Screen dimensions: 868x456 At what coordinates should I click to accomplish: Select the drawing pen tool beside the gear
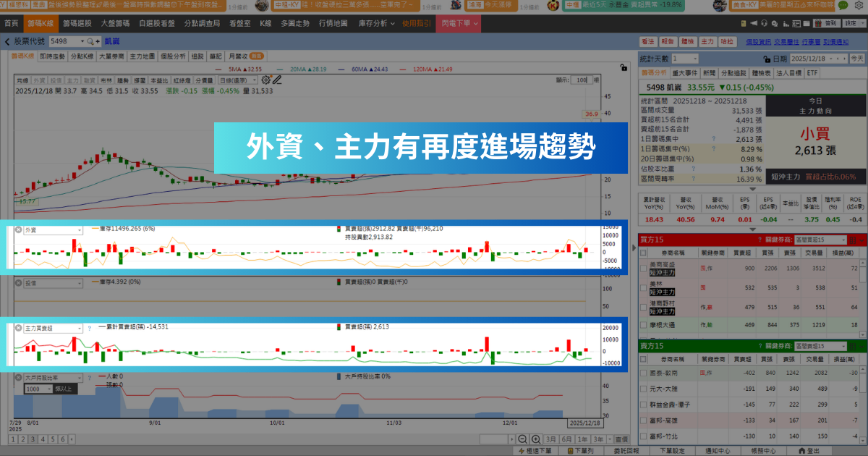(x=277, y=80)
